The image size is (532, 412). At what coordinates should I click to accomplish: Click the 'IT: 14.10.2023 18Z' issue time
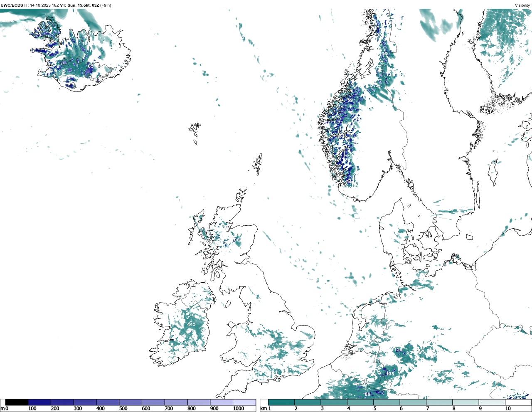tap(42, 5)
